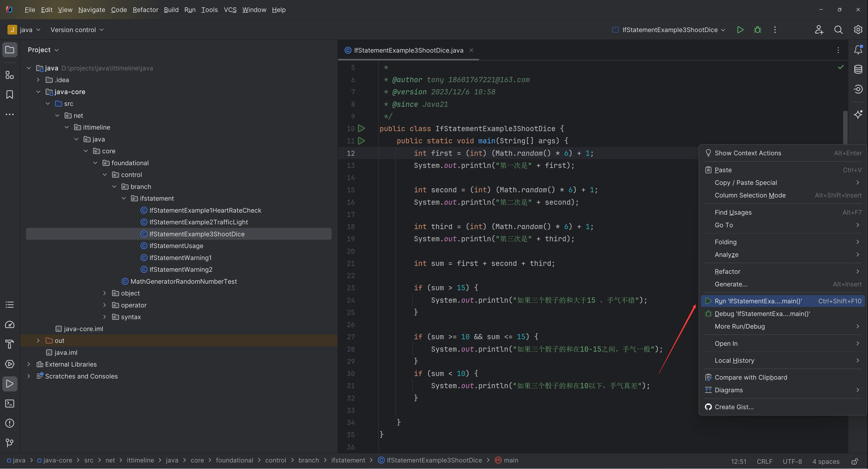Choose Compare with Clipboard
The height and width of the screenshot is (469, 868).
point(782,377)
